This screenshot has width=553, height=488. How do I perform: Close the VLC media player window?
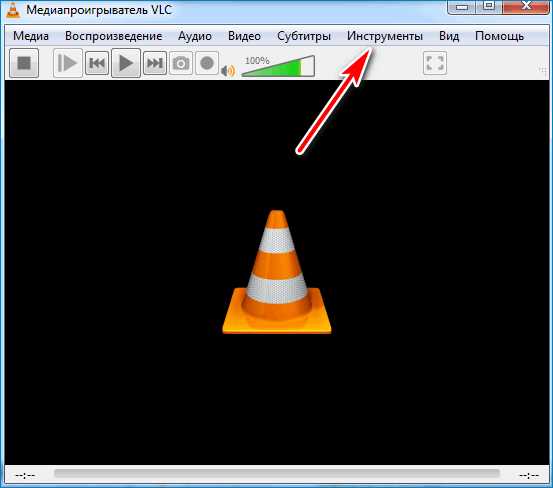click(526, 6)
